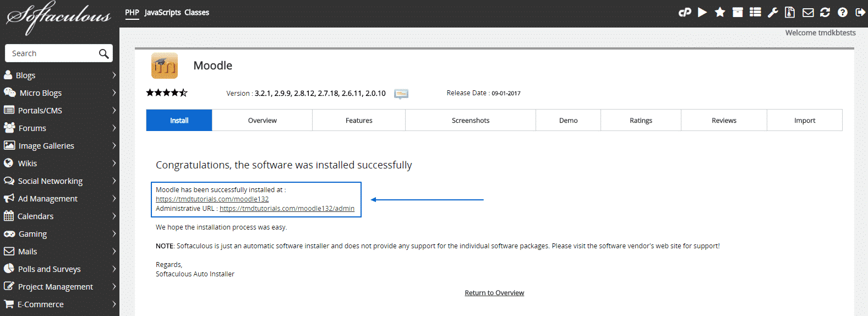
Task: Expand the Image Galleries chevron
Action: [114, 145]
